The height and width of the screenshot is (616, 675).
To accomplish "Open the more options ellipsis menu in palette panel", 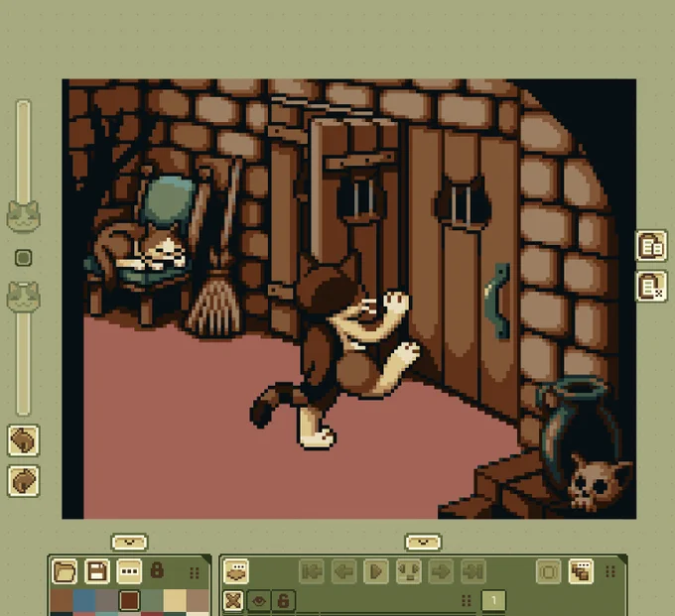I will [129, 571].
